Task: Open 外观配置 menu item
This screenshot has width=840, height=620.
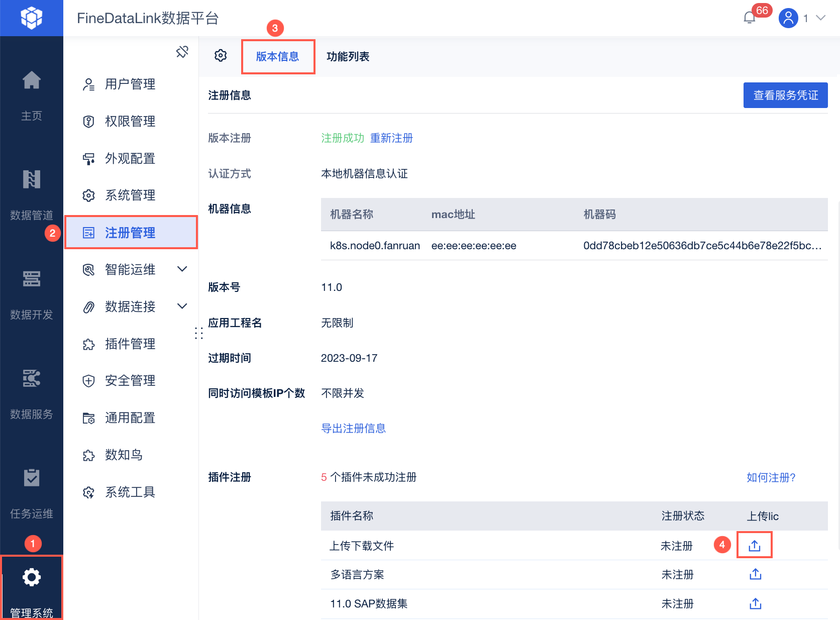Action: click(x=131, y=158)
